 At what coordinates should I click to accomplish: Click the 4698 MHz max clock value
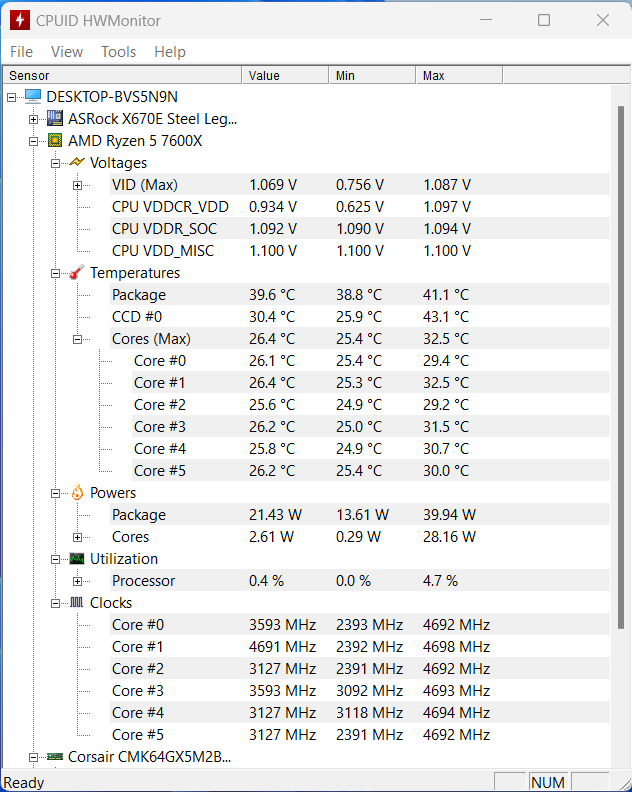coord(456,647)
